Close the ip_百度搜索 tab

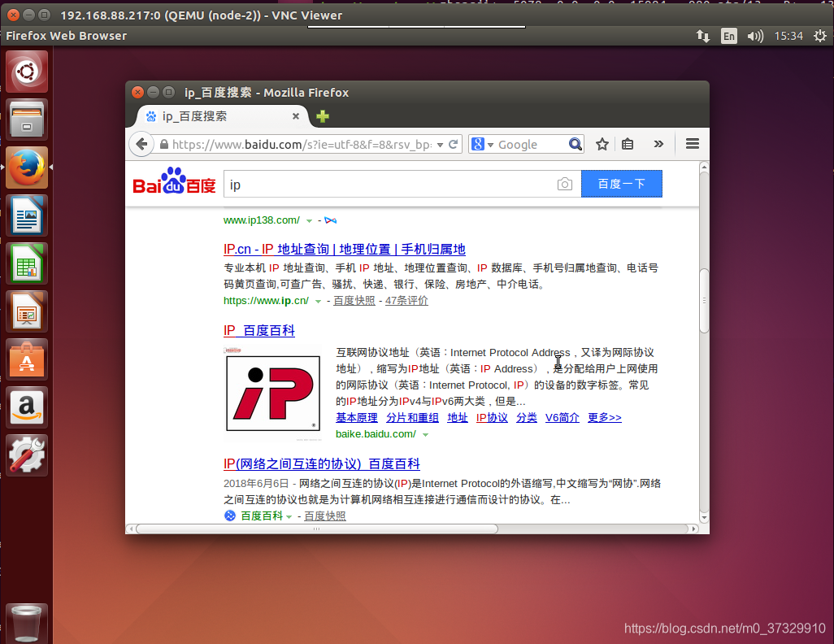[296, 116]
